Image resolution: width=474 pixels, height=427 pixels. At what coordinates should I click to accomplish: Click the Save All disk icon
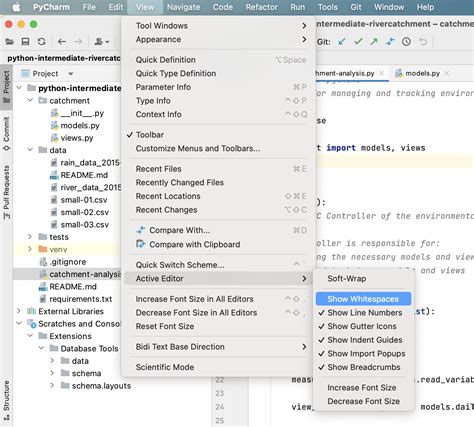(25, 42)
